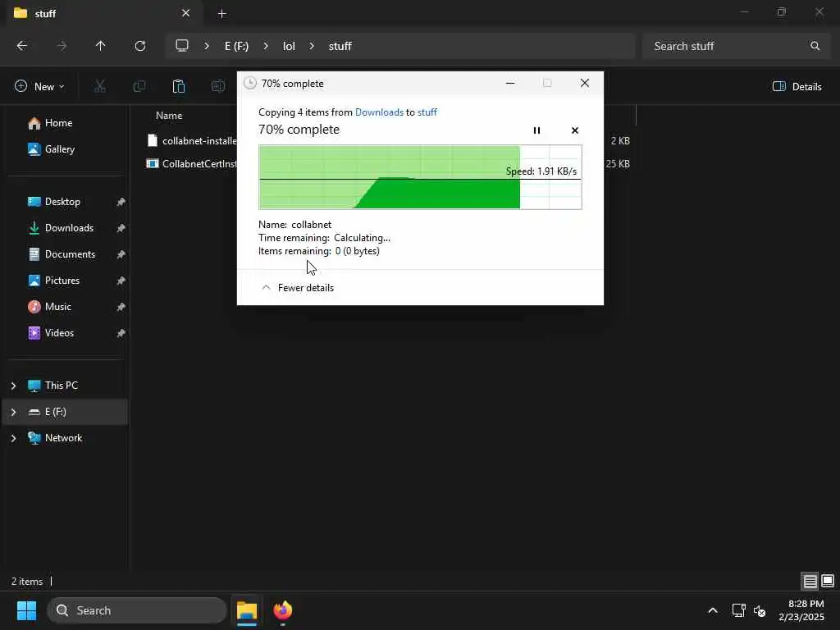840x630 pixels.
Task: Navigate to lol in the breadcrumb
Action: [289, 46]
